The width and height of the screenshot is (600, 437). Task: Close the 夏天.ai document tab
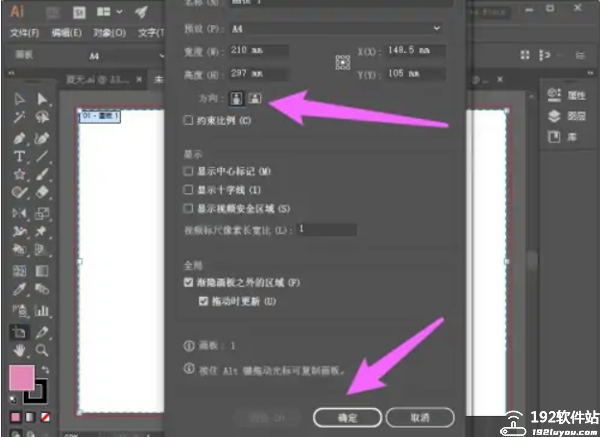(x=139, y=79)
